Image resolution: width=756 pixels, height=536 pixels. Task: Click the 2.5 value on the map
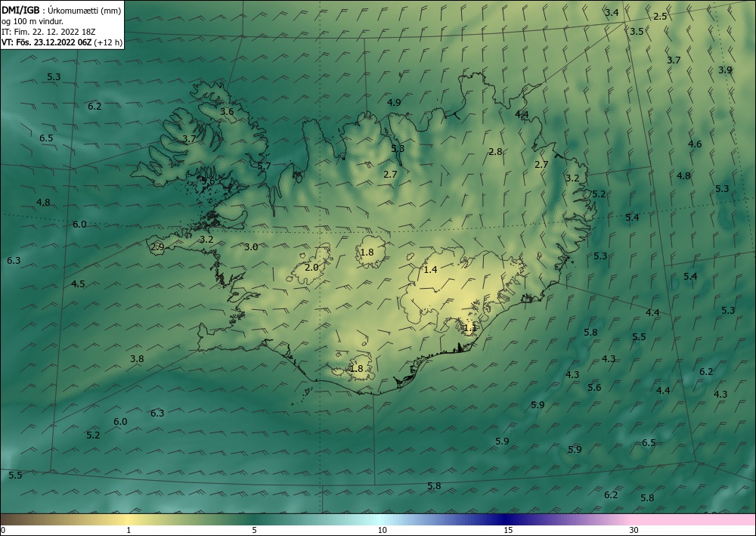pyautogui.click(x=660, y=17)
